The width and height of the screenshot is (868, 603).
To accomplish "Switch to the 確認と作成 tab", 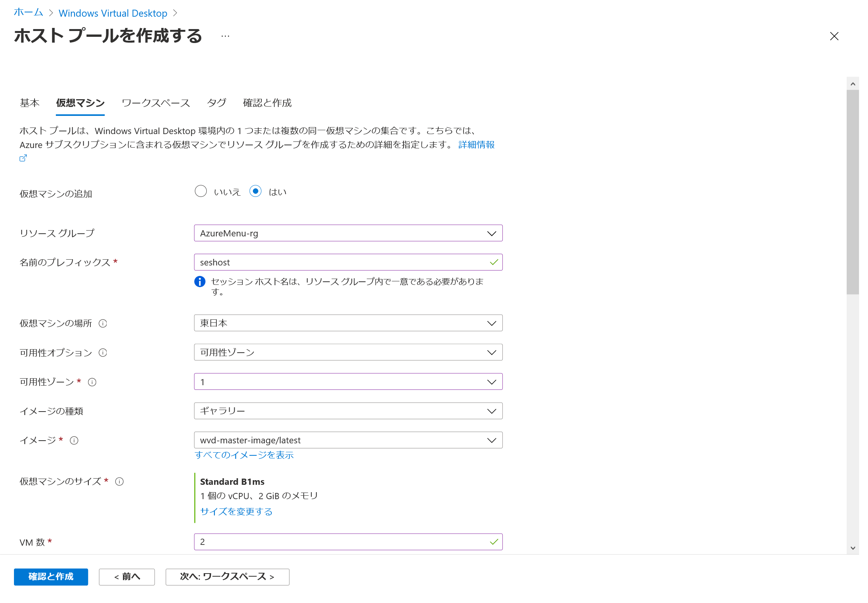I will pyautogui.click(x=267, y=103).
